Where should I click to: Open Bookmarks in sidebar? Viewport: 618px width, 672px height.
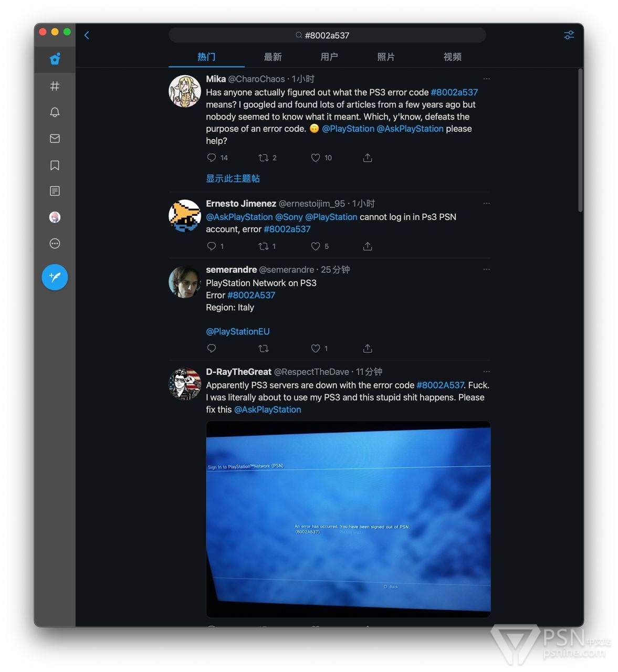coord(55,165)
